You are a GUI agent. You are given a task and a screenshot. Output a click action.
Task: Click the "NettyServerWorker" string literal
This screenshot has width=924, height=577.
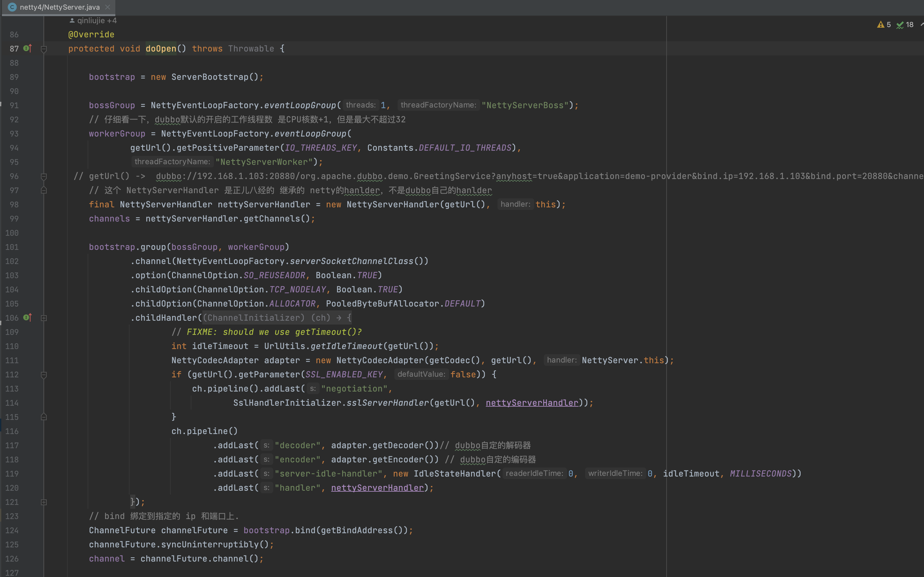[x=264, y=162]
